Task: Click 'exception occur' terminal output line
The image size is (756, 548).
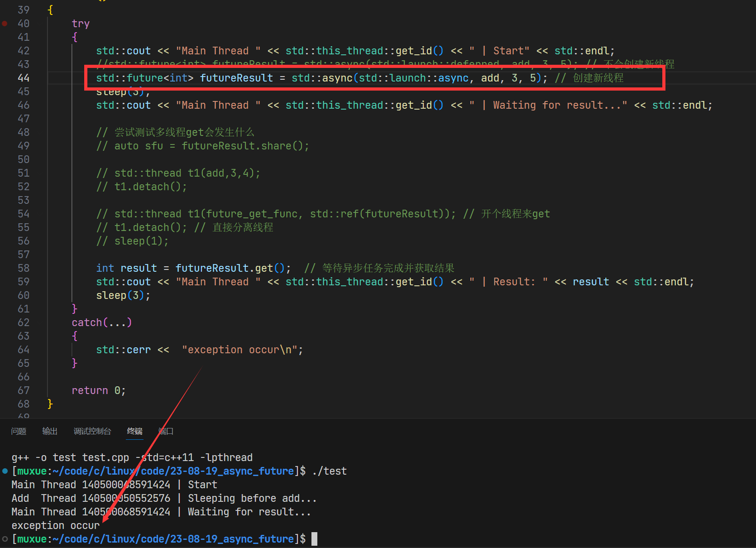Action: pyautogui.click(x=55, y=525)
